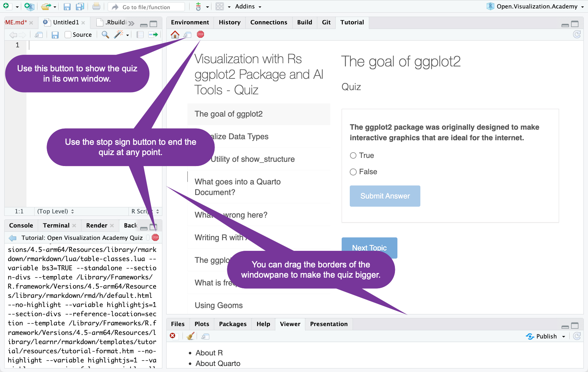Click the Submit Answer button
588x372 pixels.
[x=385, y=196]
